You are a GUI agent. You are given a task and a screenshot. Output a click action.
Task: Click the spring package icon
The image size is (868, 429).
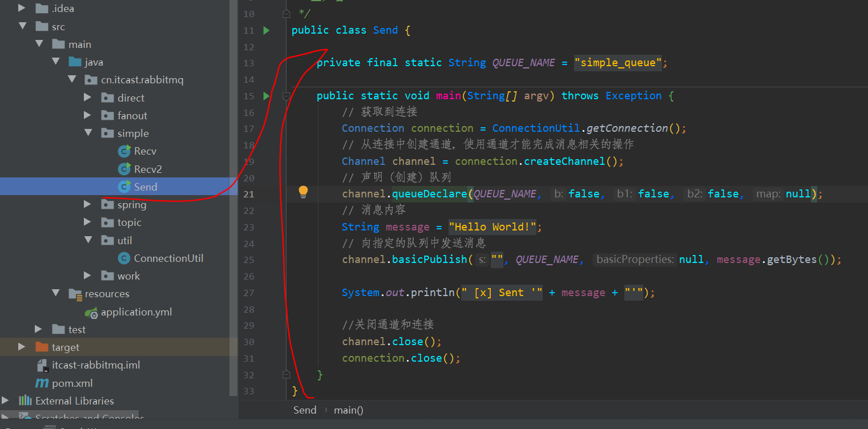coord(108,204)
